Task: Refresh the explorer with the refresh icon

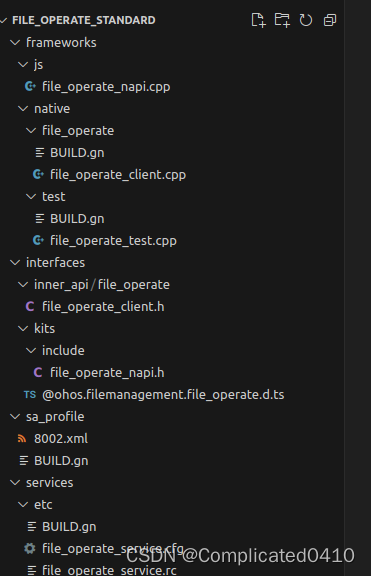Action: click(306, 20)
